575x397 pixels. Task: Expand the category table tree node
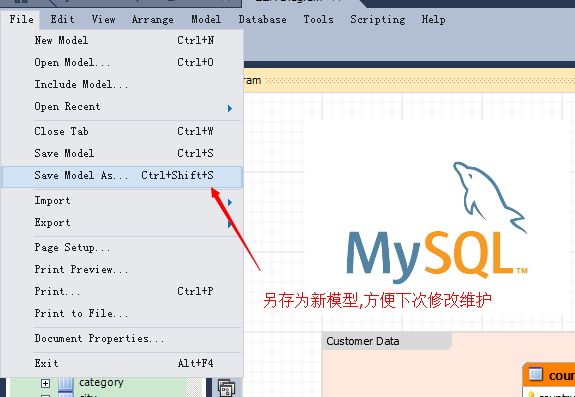[45, 383]
